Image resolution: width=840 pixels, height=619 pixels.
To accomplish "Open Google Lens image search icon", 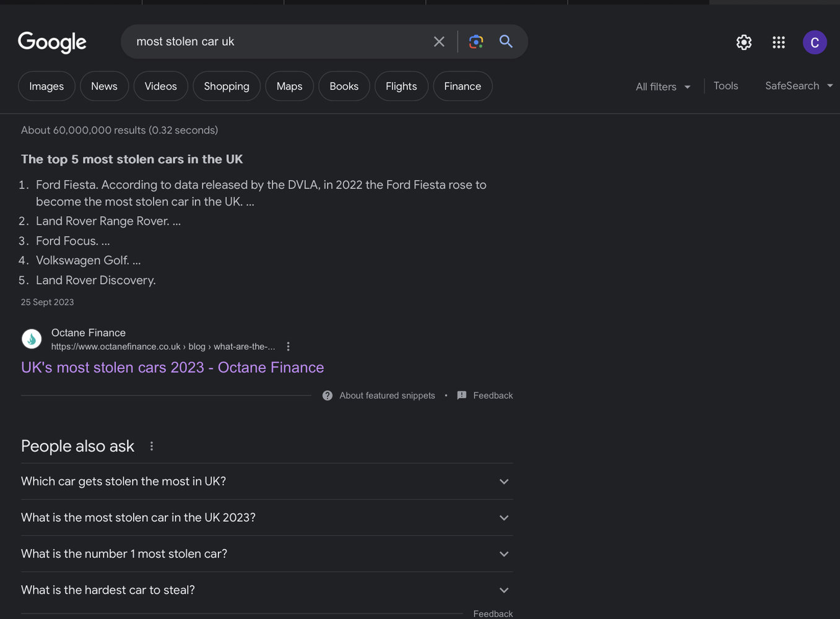I will 475,41.
